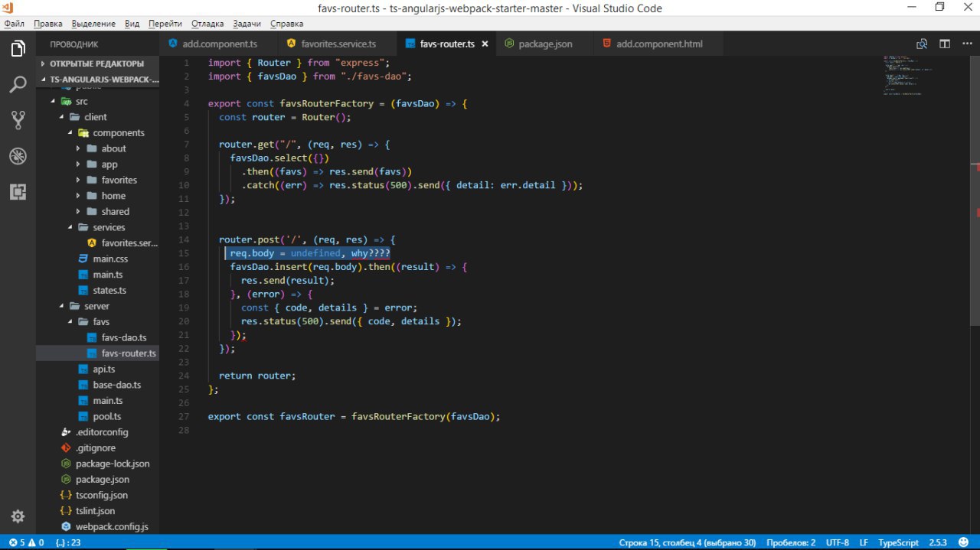Change the TypeScript language mode in status bar
980x550 pixels.
tap(898, 542)
